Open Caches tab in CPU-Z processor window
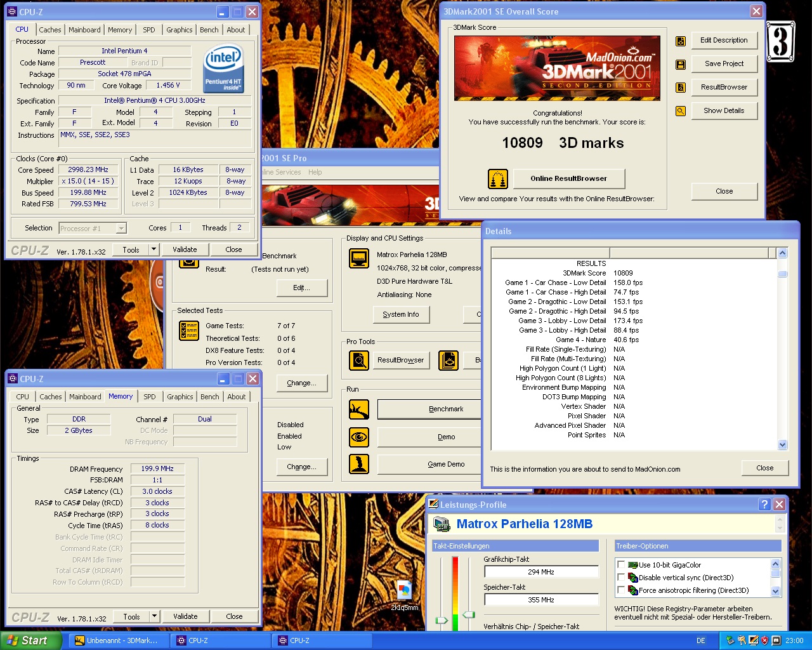 (50, 30)
